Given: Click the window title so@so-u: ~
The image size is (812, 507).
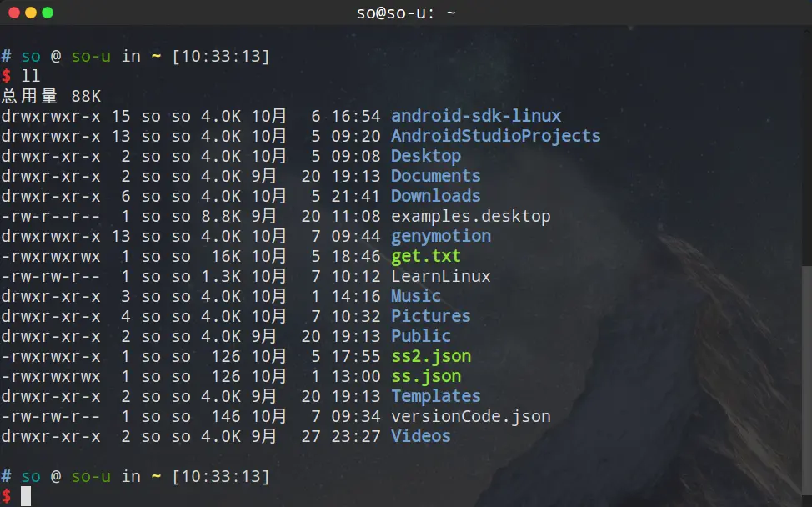Looking at the screenshot, I should pos(406,13).
